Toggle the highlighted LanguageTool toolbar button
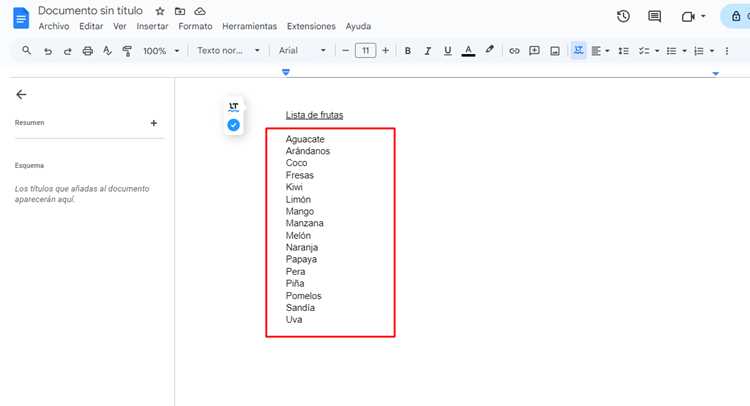The image size is (750, 406). (578, 50)
